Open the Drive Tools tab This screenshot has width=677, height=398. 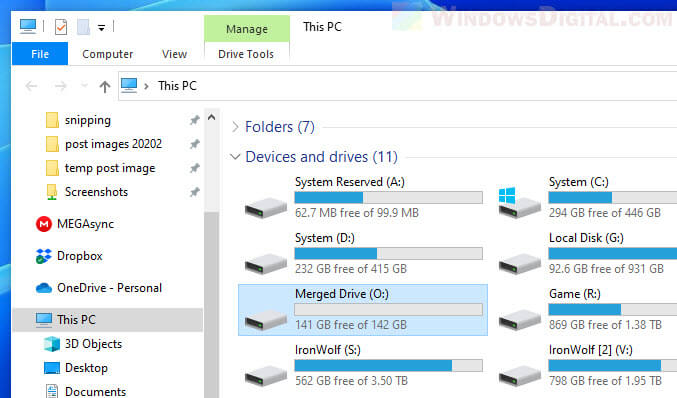pyautogui.click(x=246, y=54)
